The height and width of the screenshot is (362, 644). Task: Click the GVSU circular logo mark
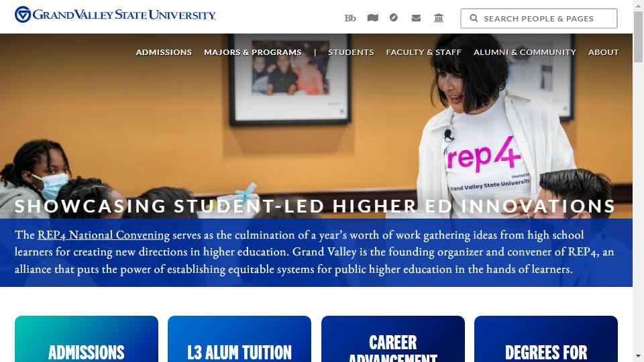click(x=23, y=14)
